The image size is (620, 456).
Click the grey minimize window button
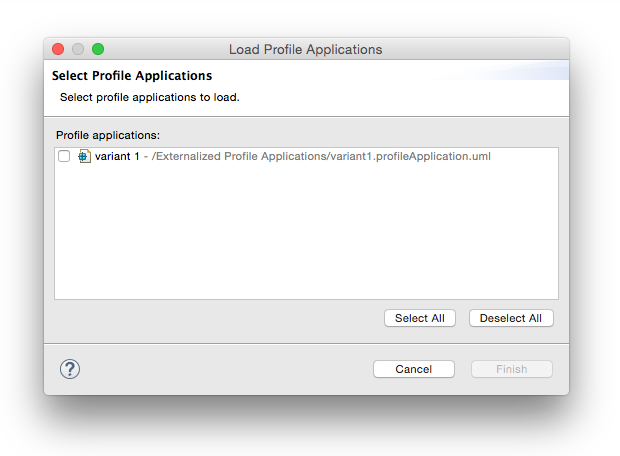tap(78, 49)
